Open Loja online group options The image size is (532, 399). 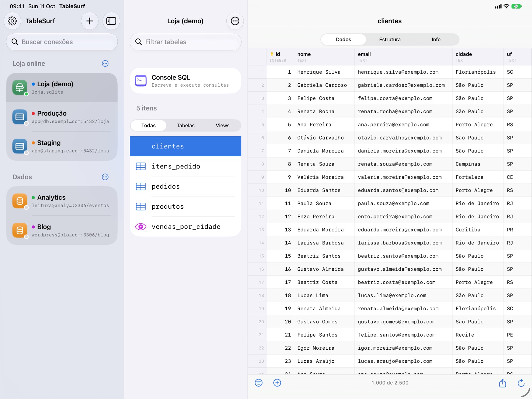pyautogui.click(x=105, y=64)
